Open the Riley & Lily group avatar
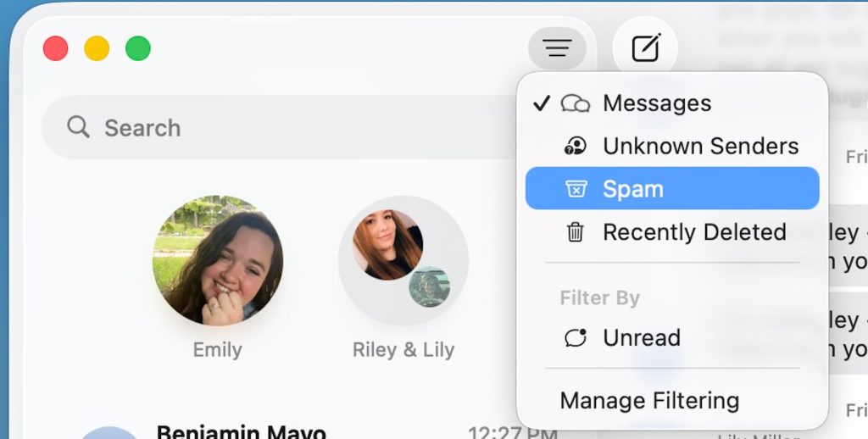Image resolution: width=868 pixels, height=439 pixels. click(x=403, y=261)
